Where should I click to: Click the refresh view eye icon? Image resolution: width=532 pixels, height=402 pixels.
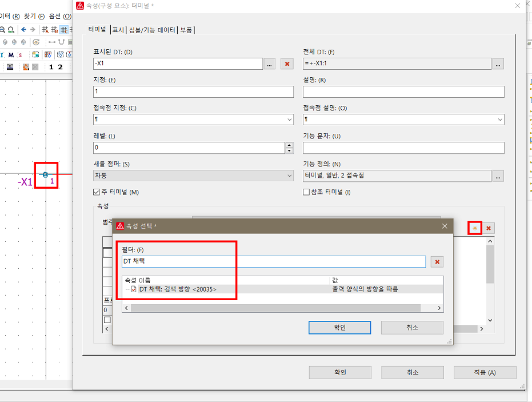(36, 42)
